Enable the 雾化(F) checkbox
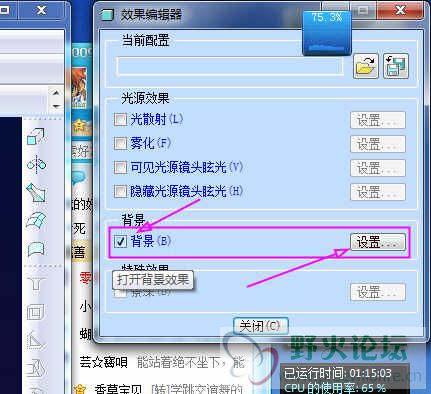Image resolution: width=431 pixels, height=394 pixels. pyautogui.click(x=120, y=143)
